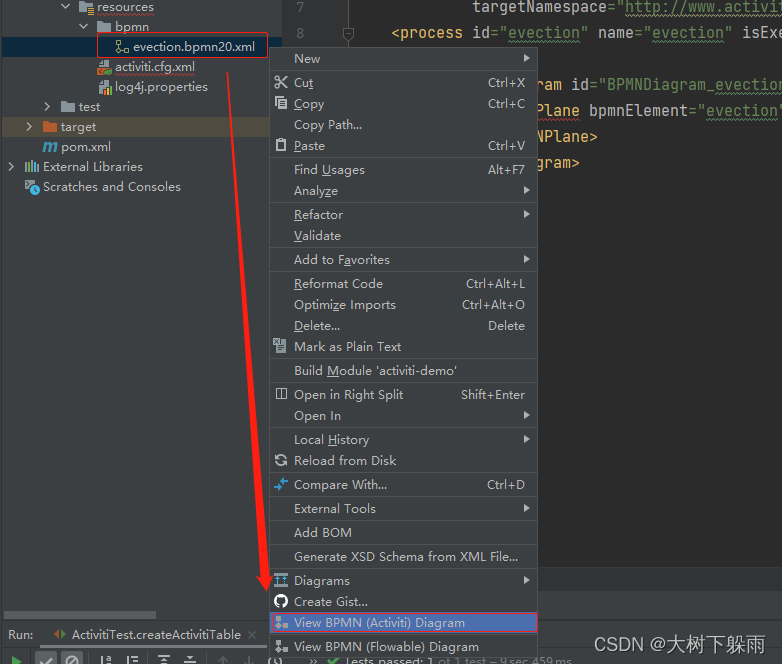Expand the target folder chevron
Image resolution: width=782 pixels, height=664 pixels.
pyautogui.click(x=29, y=126)
